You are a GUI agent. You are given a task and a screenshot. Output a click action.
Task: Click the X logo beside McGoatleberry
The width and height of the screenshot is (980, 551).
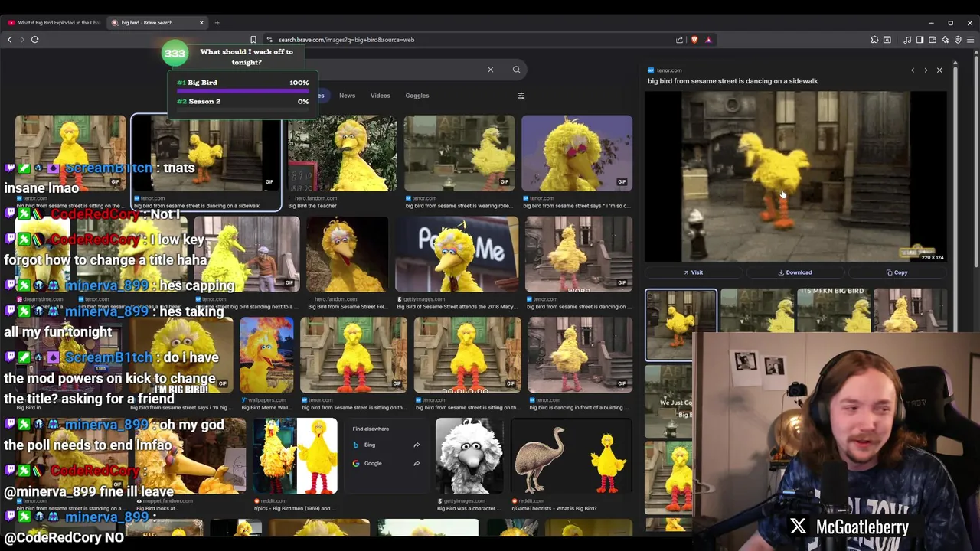click(x=798, y=527)
